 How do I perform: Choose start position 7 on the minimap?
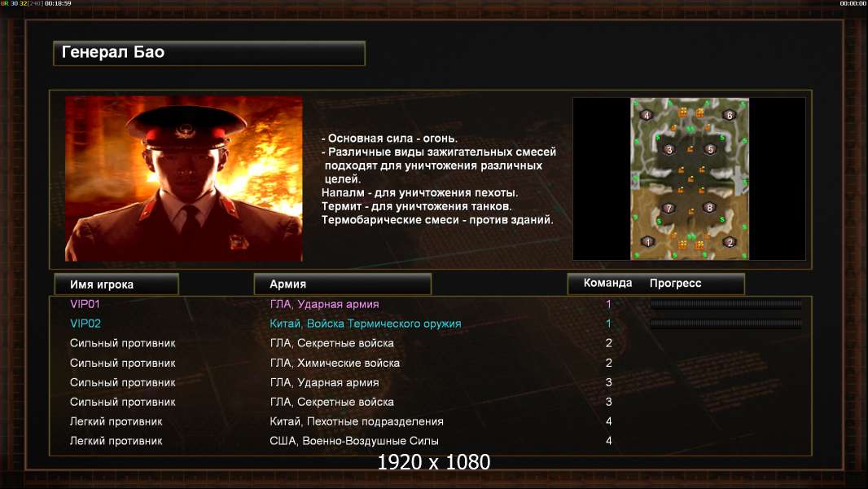click(x=669, y=208)
